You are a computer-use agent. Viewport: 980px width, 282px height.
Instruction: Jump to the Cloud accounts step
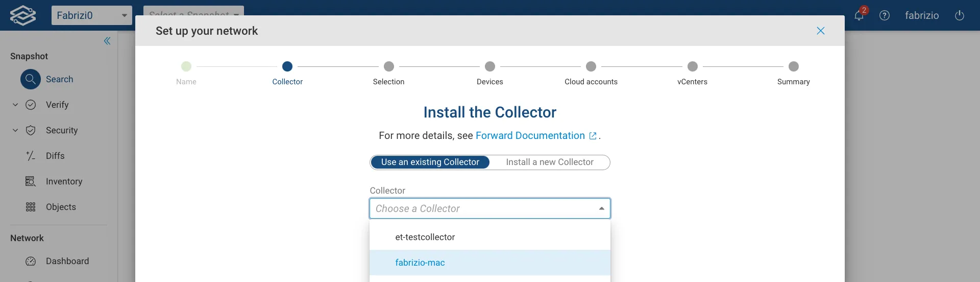coord(591,66)
